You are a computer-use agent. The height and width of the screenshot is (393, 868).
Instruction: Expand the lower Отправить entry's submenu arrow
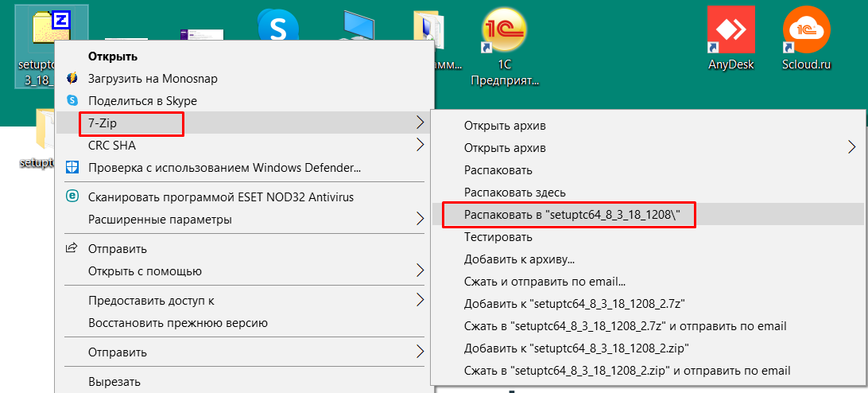point(420,352)
